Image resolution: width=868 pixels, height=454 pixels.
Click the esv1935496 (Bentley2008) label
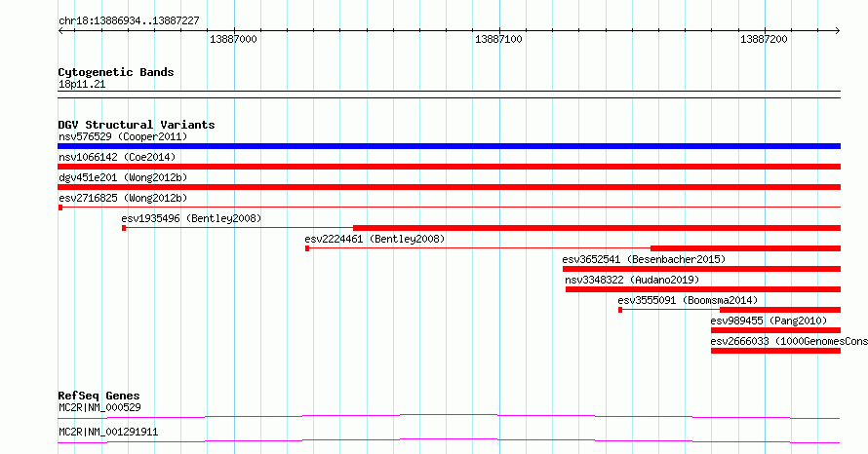191,218
